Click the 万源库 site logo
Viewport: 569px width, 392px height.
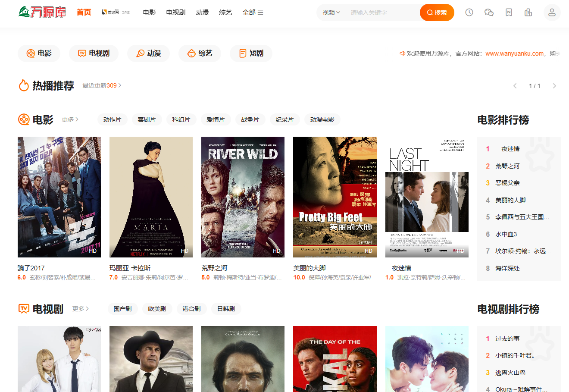[x=42, y=12]
